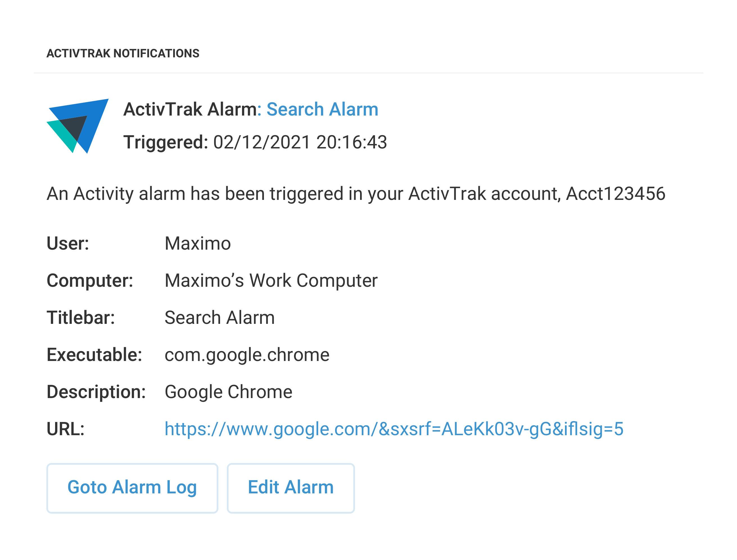
Task: Select Maximo's Work Computer text
Action: coord(271,280)
